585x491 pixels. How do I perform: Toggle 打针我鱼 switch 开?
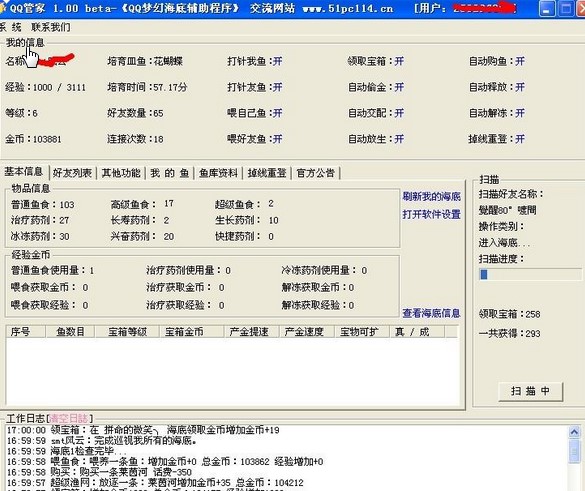point(277,61)
